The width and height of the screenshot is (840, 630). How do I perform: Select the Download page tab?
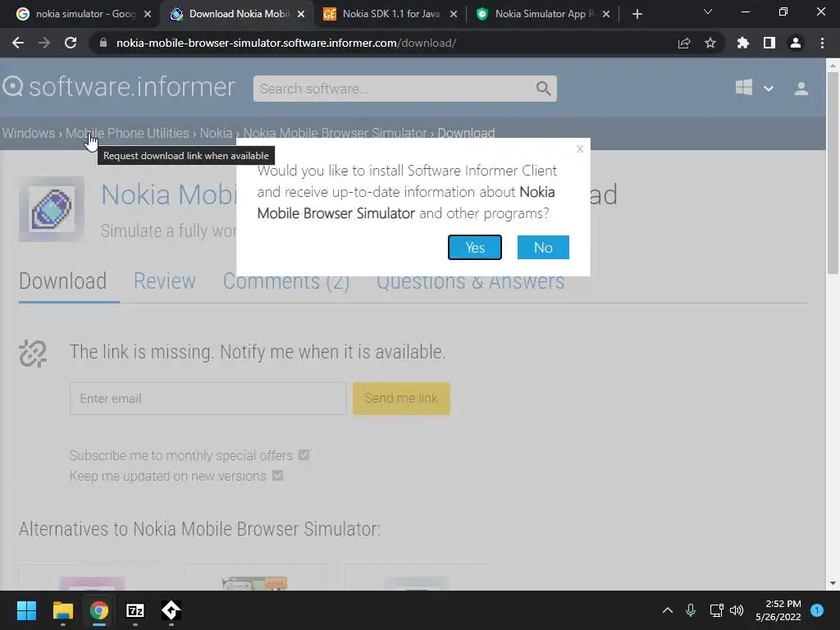coord(62,281)
